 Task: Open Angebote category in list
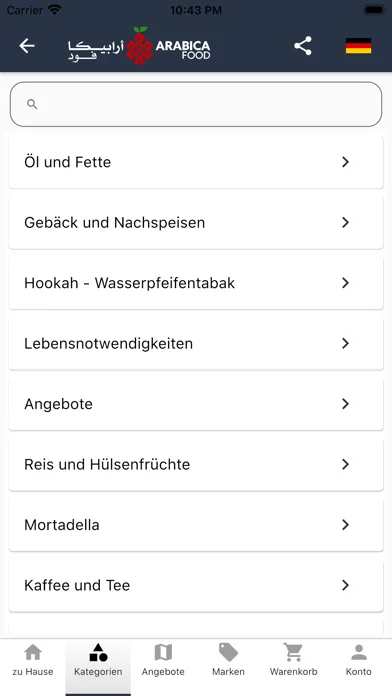(196, 404)
